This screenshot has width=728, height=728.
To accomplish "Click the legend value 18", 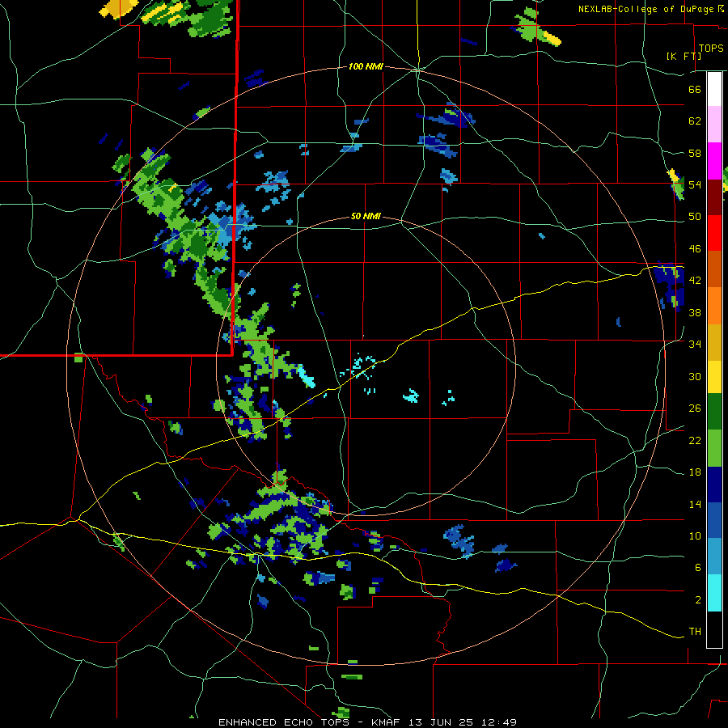I will point(695,472).
